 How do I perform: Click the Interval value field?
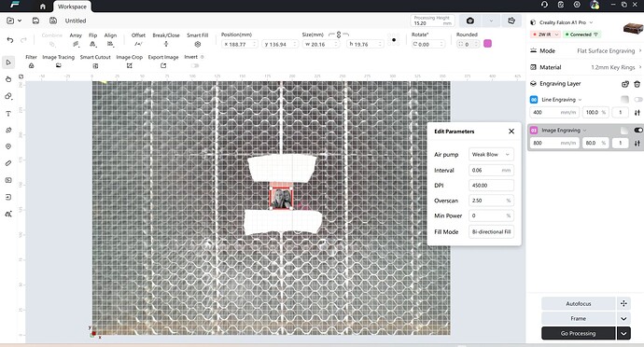(x=491, y=170)
